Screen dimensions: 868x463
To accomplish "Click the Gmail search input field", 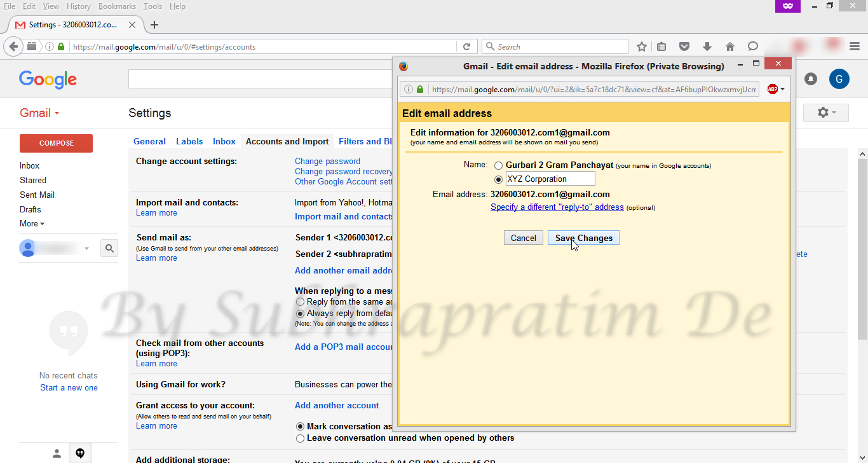I will (261, 79).
